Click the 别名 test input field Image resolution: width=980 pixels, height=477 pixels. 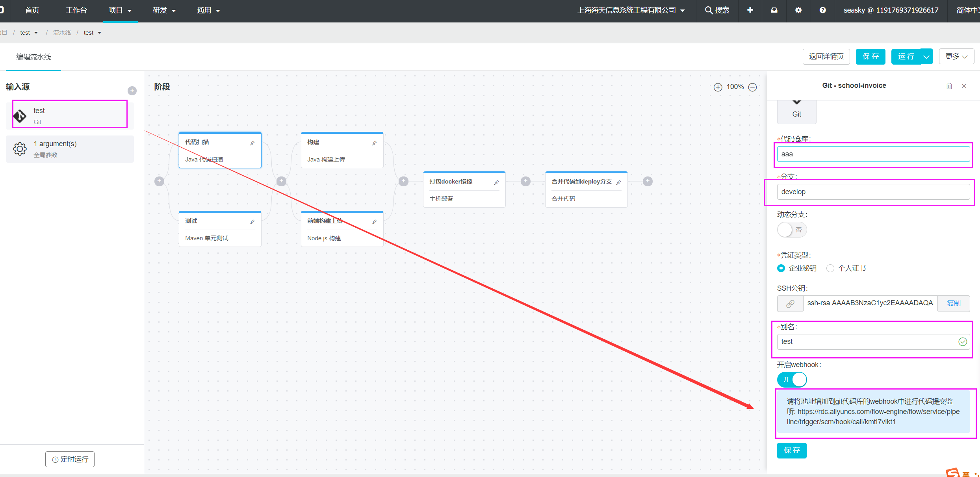click(x=873, y=342)
